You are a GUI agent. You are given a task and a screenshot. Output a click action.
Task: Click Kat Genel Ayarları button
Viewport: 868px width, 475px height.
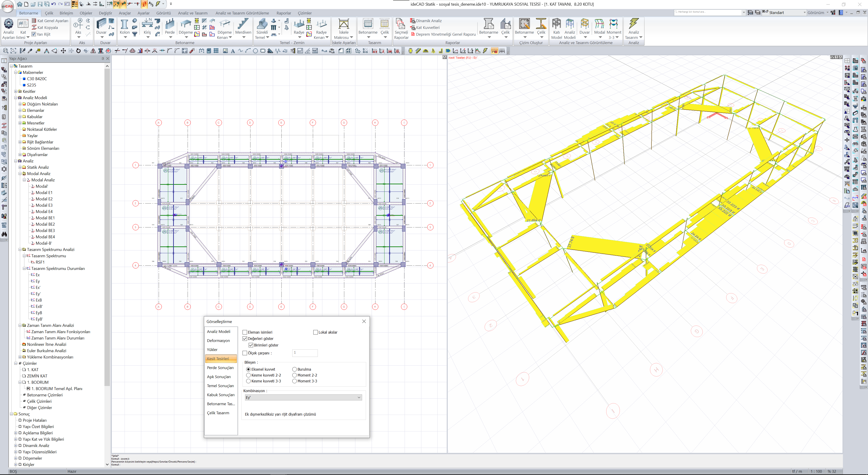[x=50, y=21]
